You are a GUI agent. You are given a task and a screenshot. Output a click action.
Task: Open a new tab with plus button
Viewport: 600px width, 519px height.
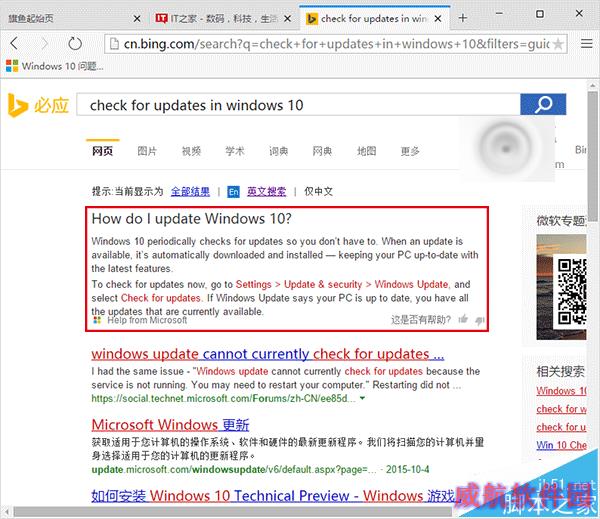463,18
